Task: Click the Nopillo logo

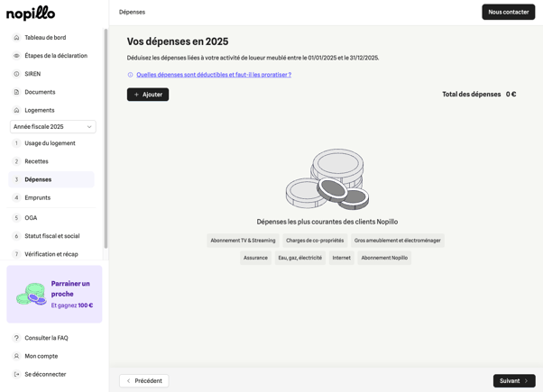Action: pos(31,13)
